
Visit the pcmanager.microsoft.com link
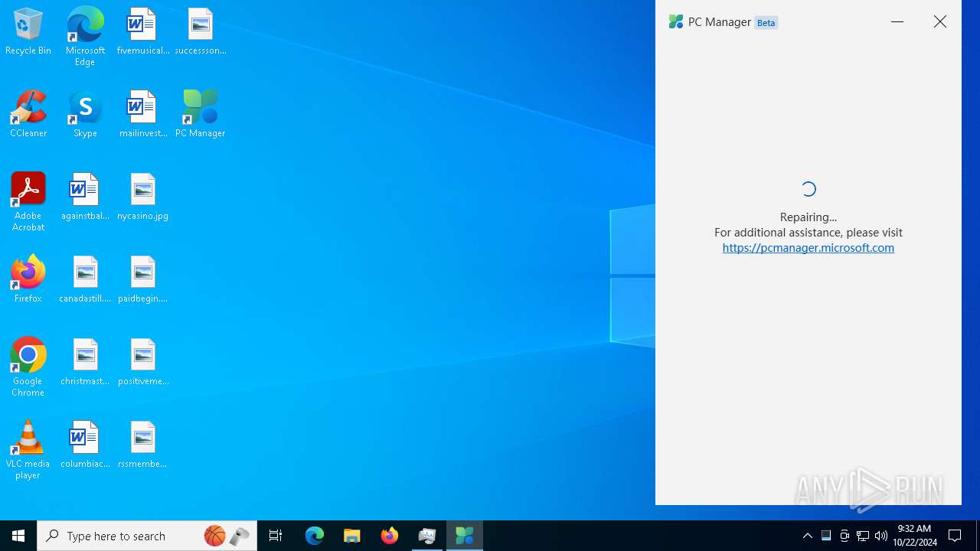point(808,248)
